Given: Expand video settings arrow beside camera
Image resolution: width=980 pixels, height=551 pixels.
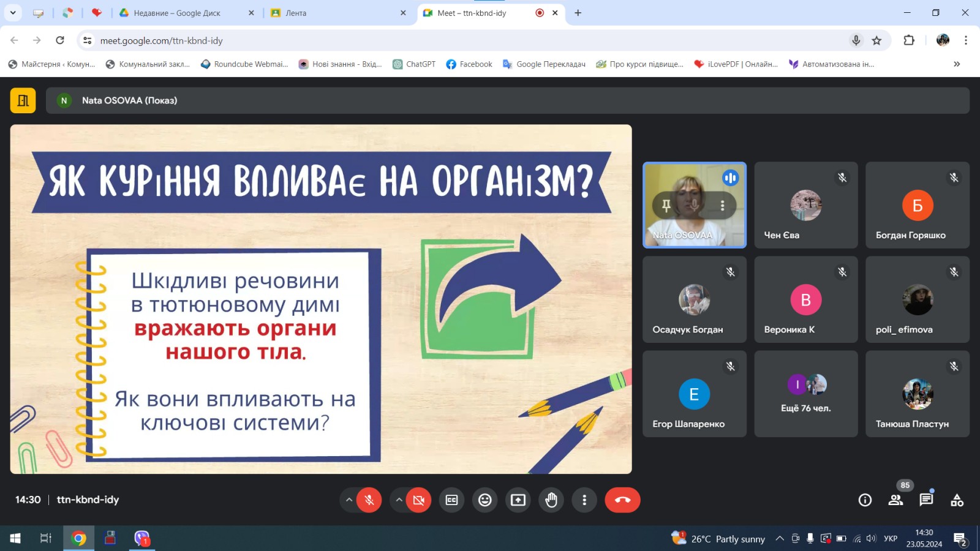Looking at the screenshot, I should (x=399, y=500).
